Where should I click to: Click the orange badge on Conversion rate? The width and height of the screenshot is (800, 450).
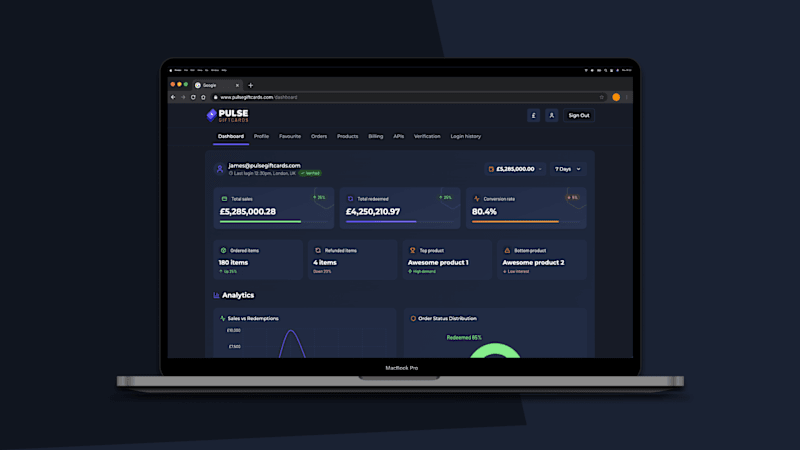(572, 197)
